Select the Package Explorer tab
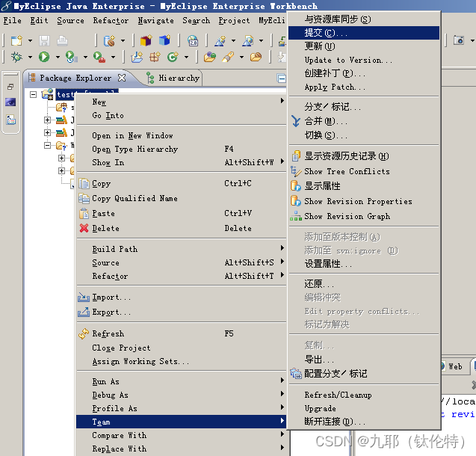 [75, 78]
